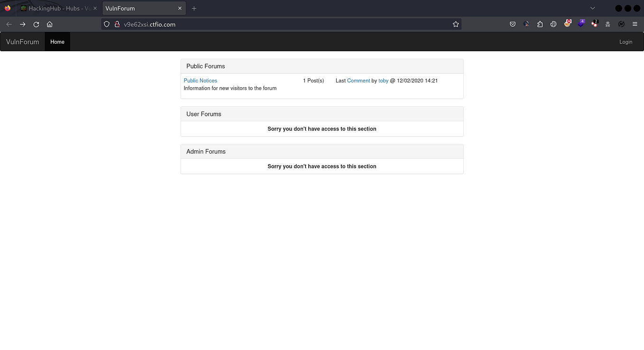Save page to Pocket

(x=513, y=24)
